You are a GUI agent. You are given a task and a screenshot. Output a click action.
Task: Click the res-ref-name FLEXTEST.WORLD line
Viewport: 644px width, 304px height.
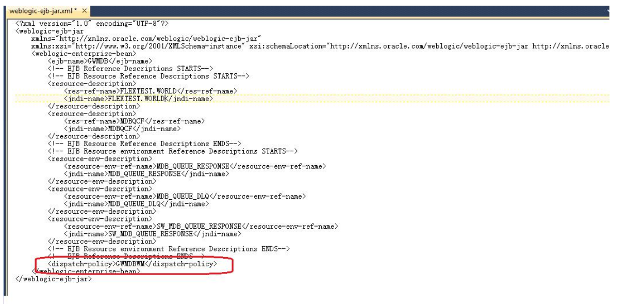click(151, 91)
